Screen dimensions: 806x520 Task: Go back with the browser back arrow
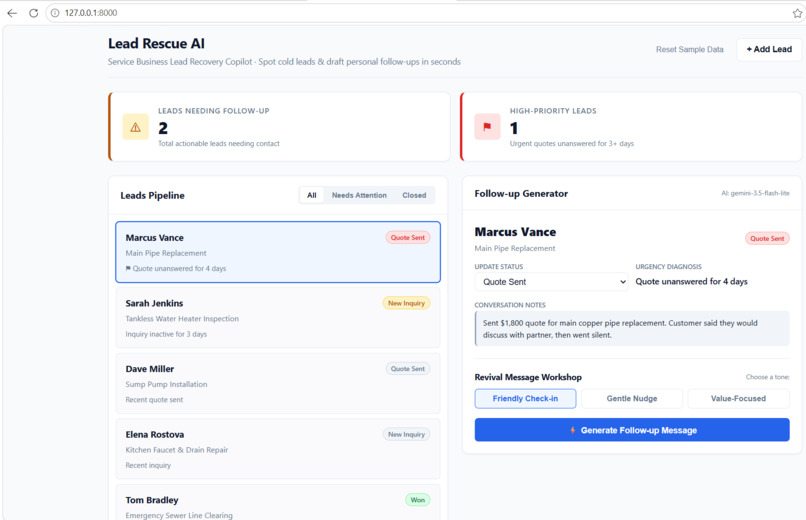click(x=12, y=13)
